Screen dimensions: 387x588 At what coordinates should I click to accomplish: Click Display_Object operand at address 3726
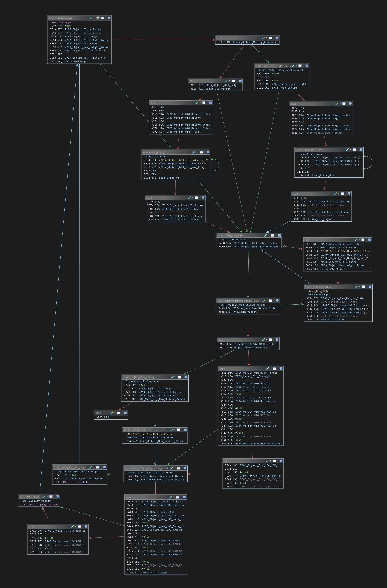80,482
